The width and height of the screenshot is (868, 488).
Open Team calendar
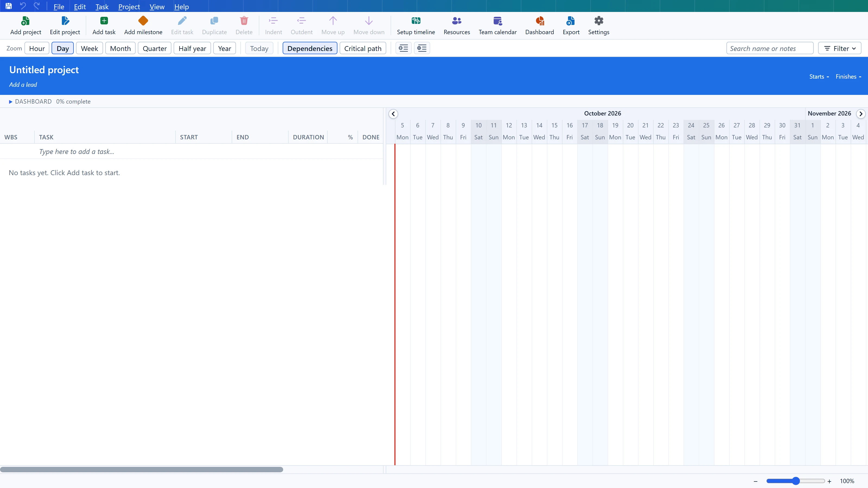click(497, 25)
